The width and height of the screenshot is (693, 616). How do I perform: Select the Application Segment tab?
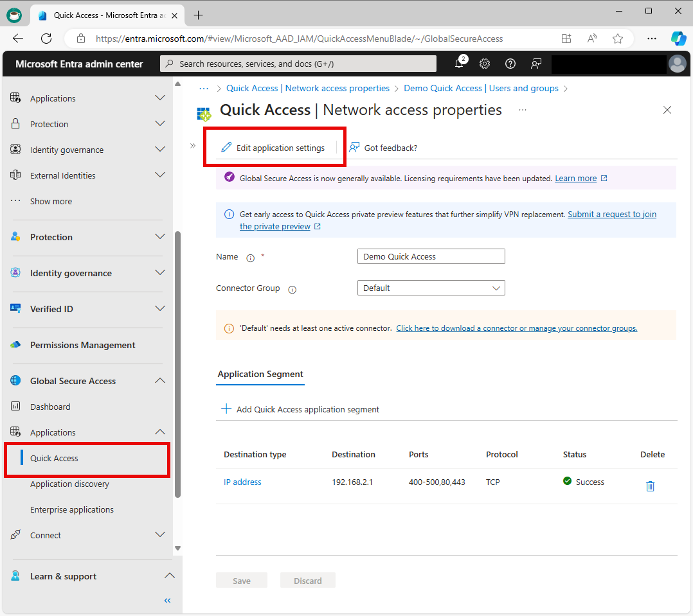tap(260, 374)
